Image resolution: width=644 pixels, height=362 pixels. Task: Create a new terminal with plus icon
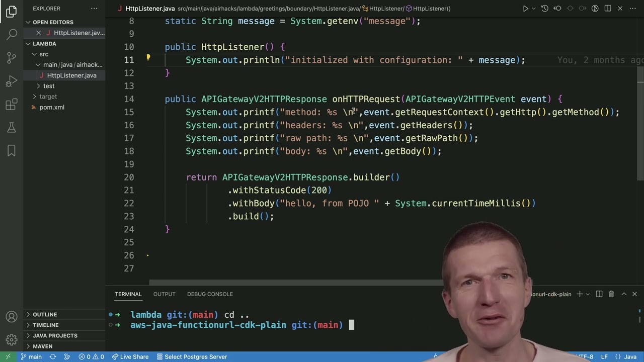tap(580, 294)
